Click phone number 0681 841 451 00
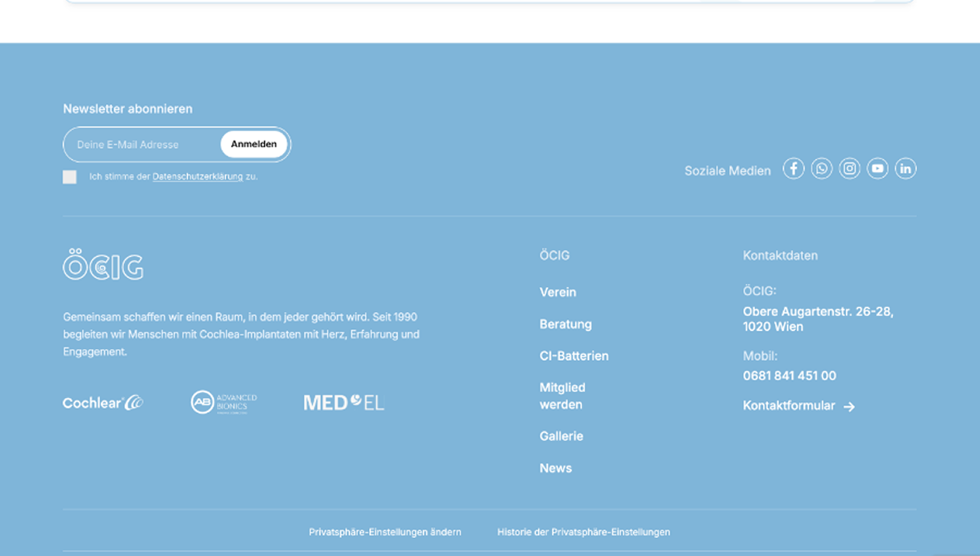Viewport: 980px width, 556px height. 790,376
